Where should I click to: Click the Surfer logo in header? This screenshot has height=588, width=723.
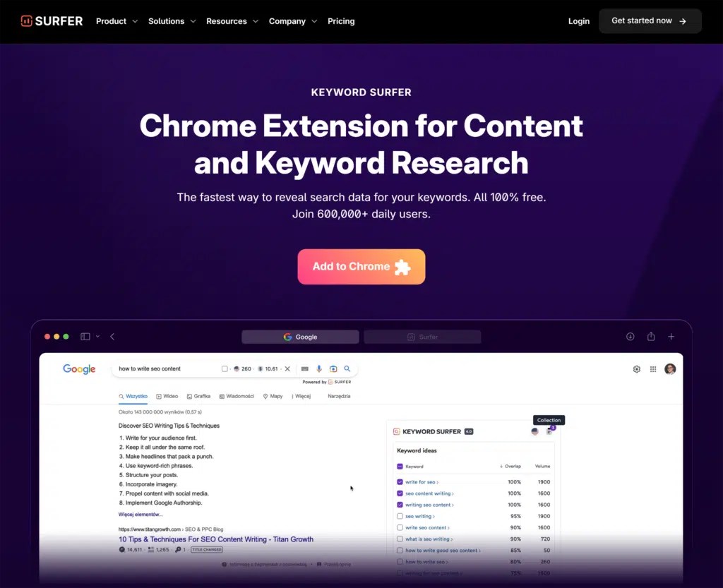coord(54,21)
